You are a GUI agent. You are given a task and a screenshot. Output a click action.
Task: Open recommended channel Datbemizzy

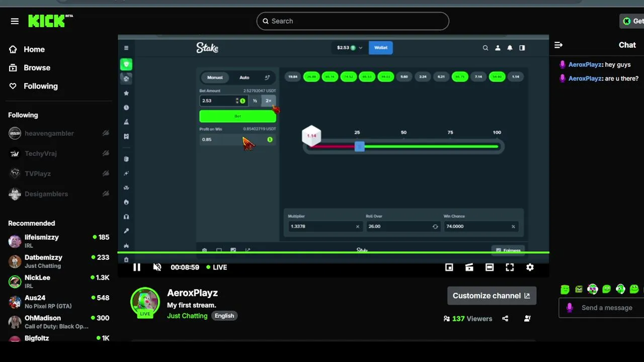click(59, 261)
